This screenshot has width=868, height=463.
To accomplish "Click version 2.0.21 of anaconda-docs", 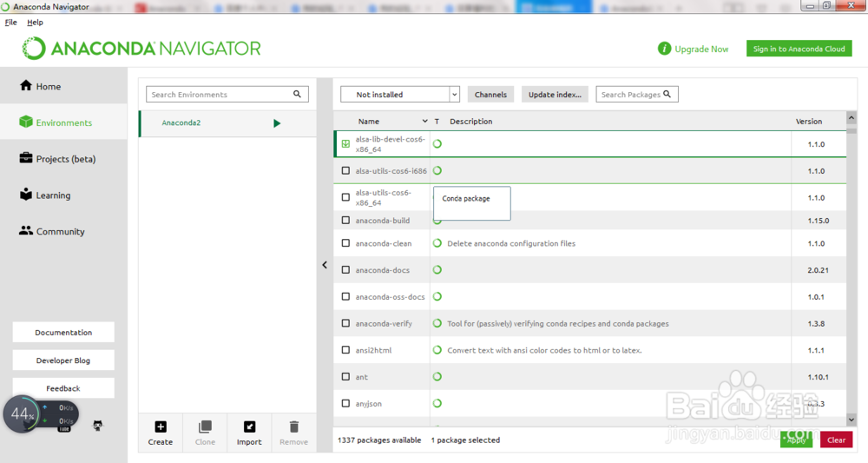I will (x=818, y=270).
